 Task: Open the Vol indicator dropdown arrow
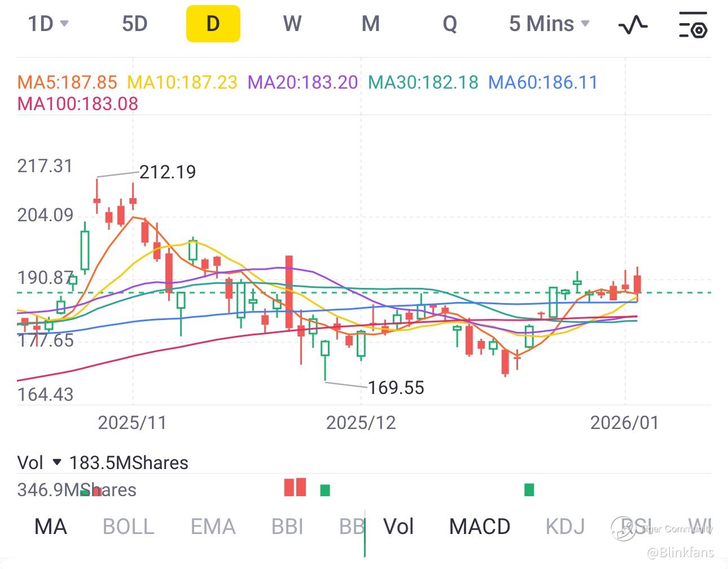click(x=56, y=462)
